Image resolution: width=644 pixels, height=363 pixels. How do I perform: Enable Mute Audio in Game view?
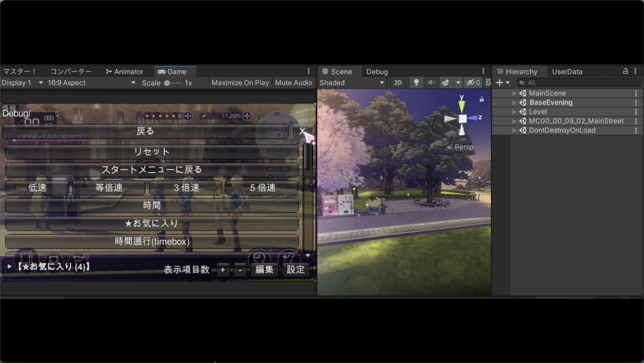(294, 83)
